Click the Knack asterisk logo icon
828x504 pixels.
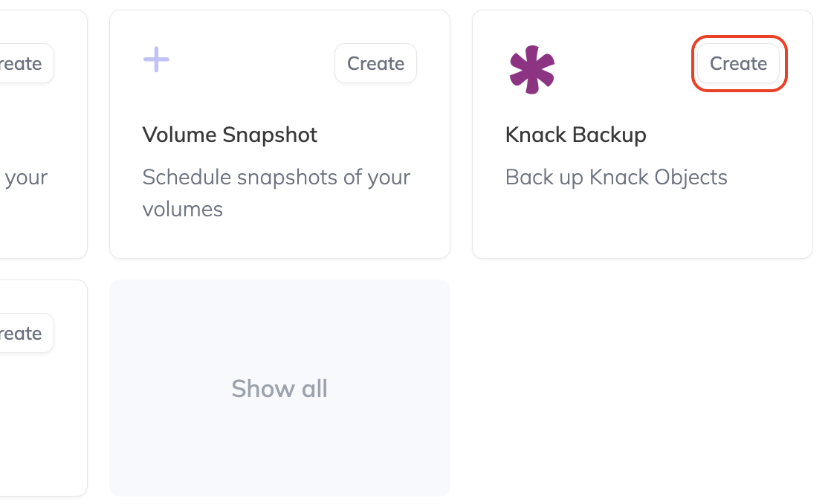532,70
